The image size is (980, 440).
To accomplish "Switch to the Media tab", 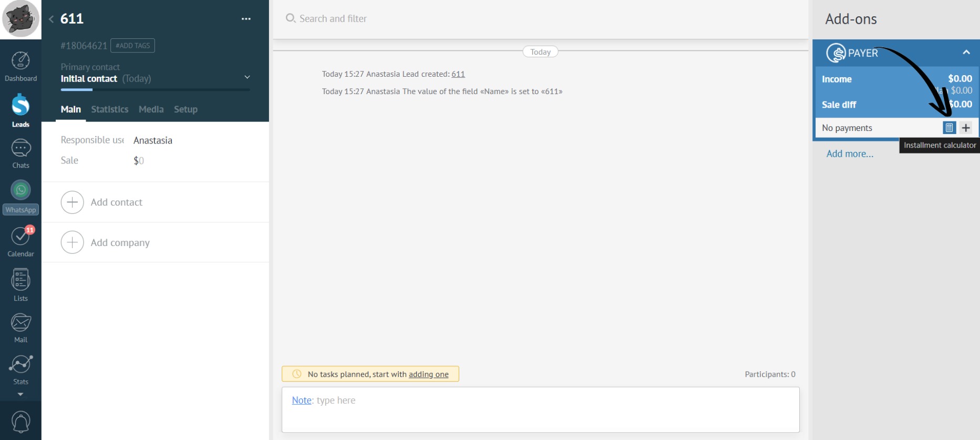I will (x=151, y=109).
